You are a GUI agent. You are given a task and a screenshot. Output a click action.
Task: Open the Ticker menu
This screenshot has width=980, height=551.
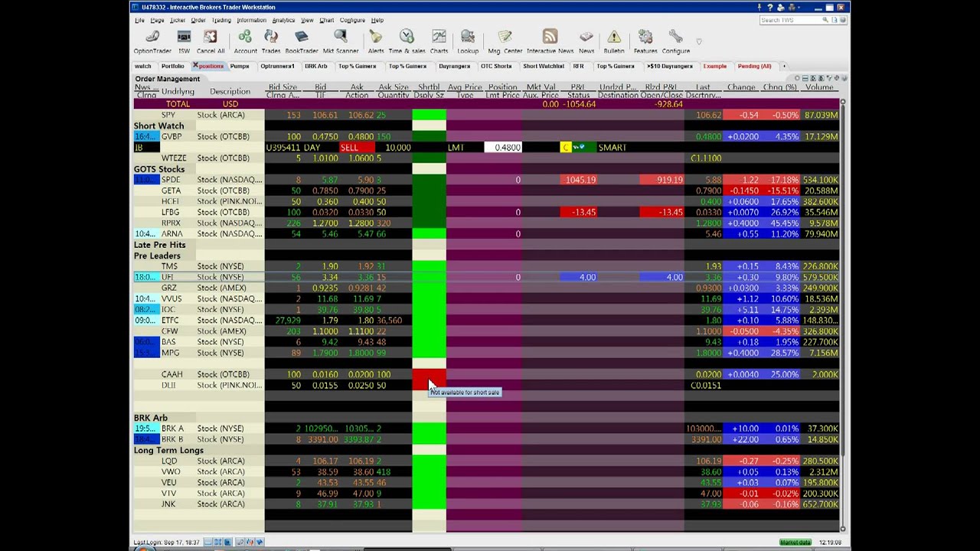click(178, 20)
